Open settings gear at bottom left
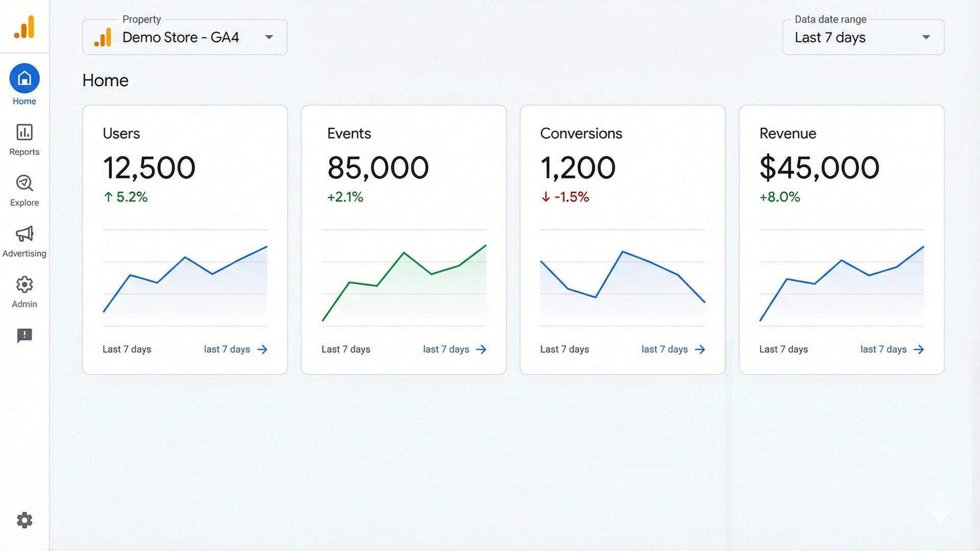The image size is (980, 551). pos(24,520)
